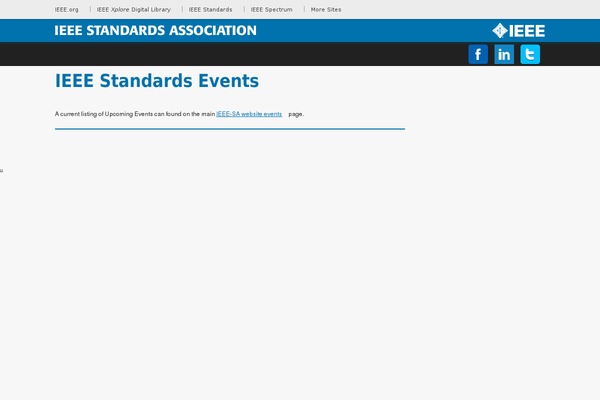Click the text 'A current listing of Upcoming Events'
Viewport: 600px width, 400px height.
(x=104, y=114)
